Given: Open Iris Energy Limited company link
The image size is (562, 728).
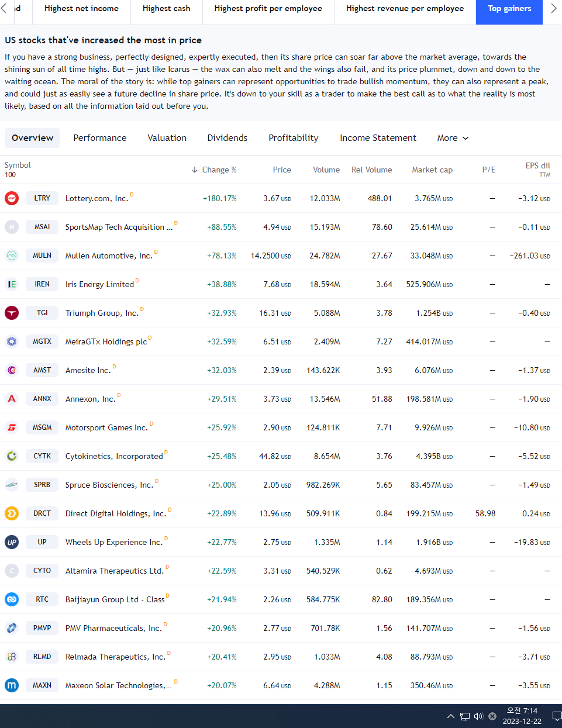Looking at the screenshot, I should [99, 284].
